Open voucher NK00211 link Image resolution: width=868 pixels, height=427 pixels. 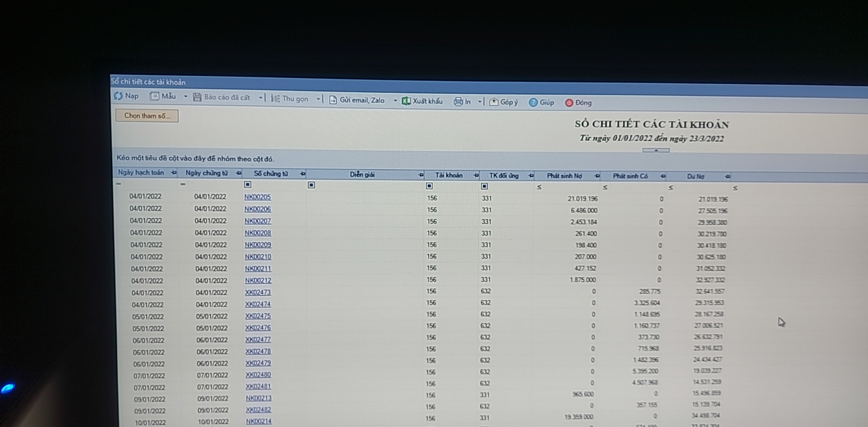(258, 268)
